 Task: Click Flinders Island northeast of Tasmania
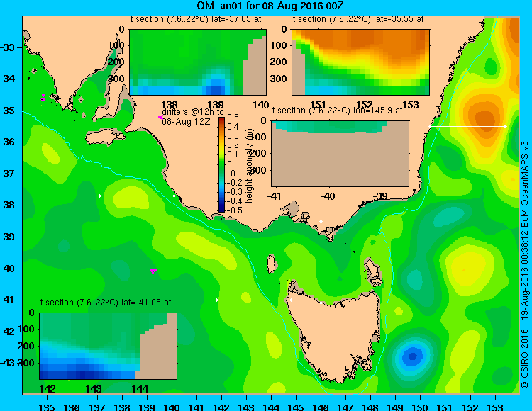pyautogui.click(x=374, y=271)
